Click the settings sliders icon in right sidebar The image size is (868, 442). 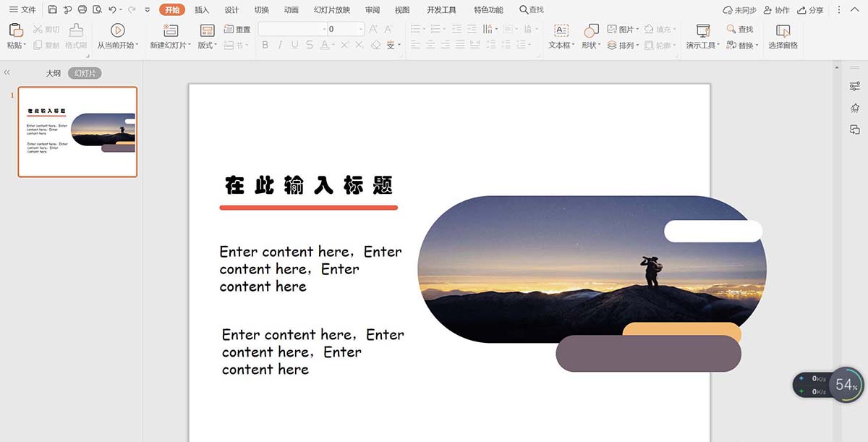tap(854, 86)
